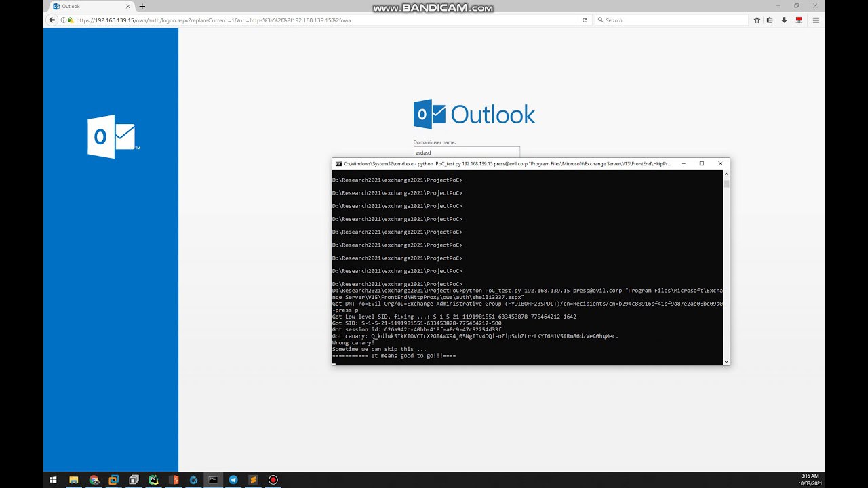Restore down the Firefox window
The image size is (868, 488).
[x=797, y=6]
